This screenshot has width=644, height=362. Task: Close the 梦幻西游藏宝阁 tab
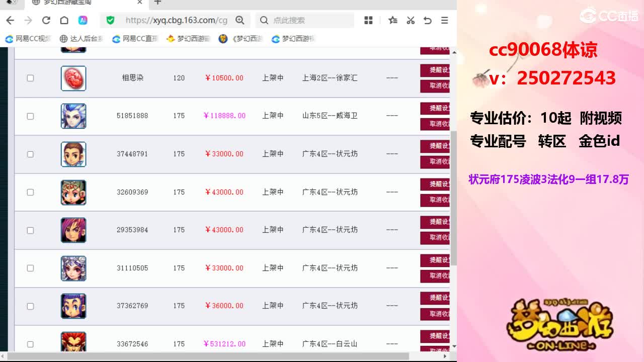pyautogui.click(x=140, y=3)
